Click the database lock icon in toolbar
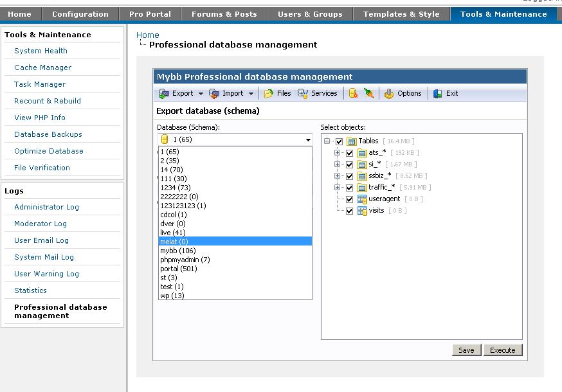The width and height of the screenshot is (562, 392). (353, 94)
